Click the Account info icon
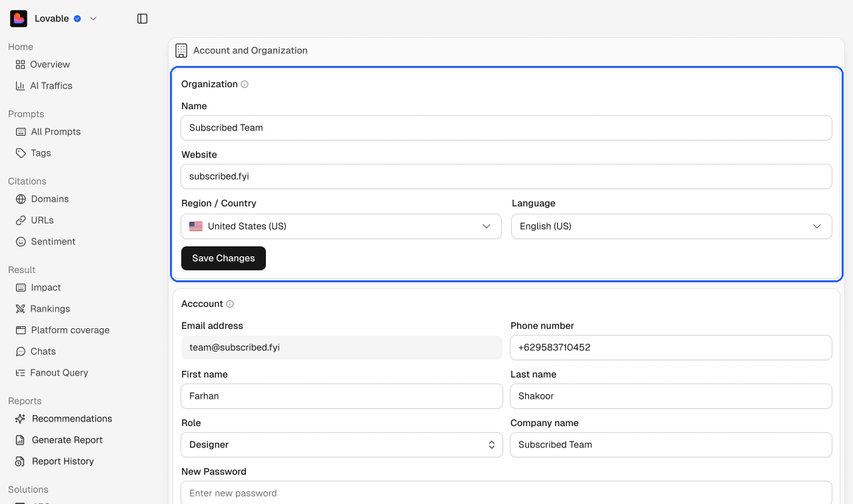Screen dimensions: 853x504 (x=230, y=304)
